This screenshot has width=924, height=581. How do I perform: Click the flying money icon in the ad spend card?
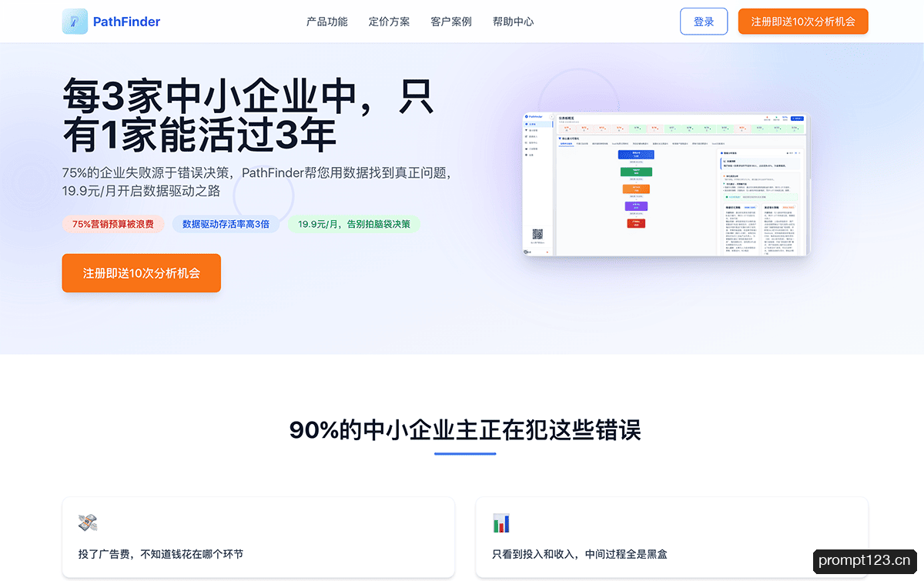click(88, 523)
